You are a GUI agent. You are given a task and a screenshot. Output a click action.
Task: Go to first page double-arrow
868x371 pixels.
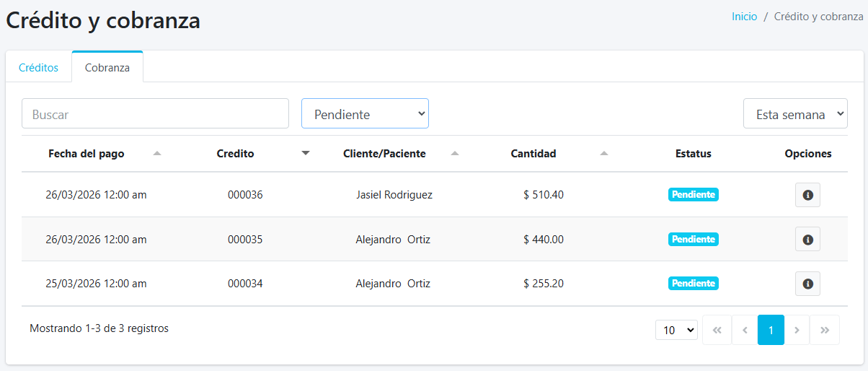click(x=717, y=330)
